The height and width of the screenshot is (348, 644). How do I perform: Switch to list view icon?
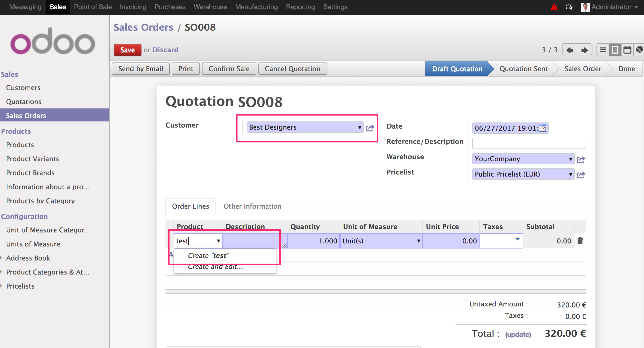click(x=603, y=50)
